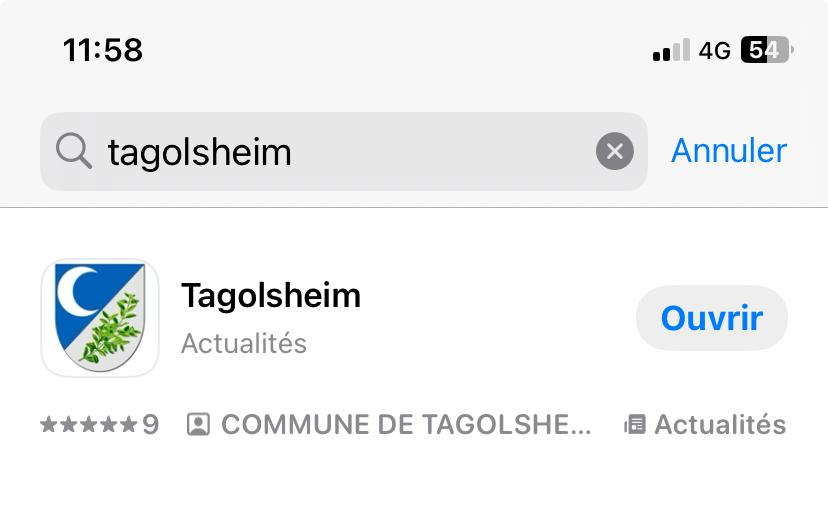Tap the developer person icon
Image resolution: width=828 pixels, height=525 pixels.
pyautogui.click(x=199, y=425)
